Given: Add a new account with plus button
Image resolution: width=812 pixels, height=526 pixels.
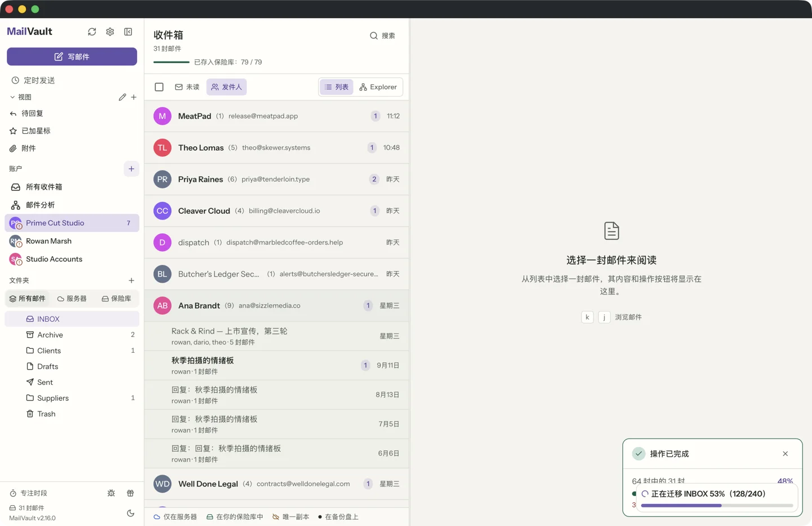Looking at the screenshot, I should point(131,169).
